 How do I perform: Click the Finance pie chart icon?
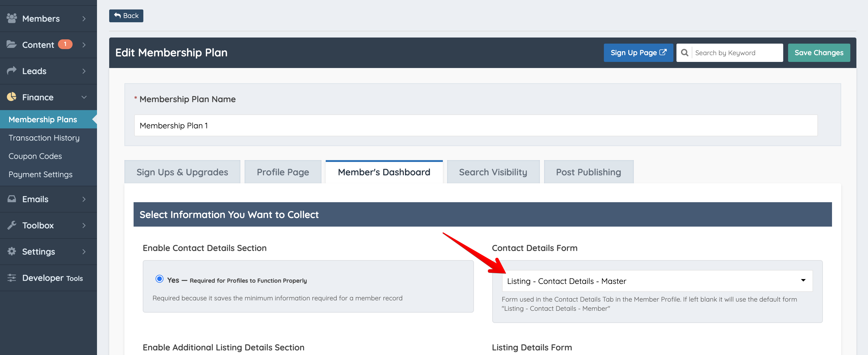click(12, 97)
